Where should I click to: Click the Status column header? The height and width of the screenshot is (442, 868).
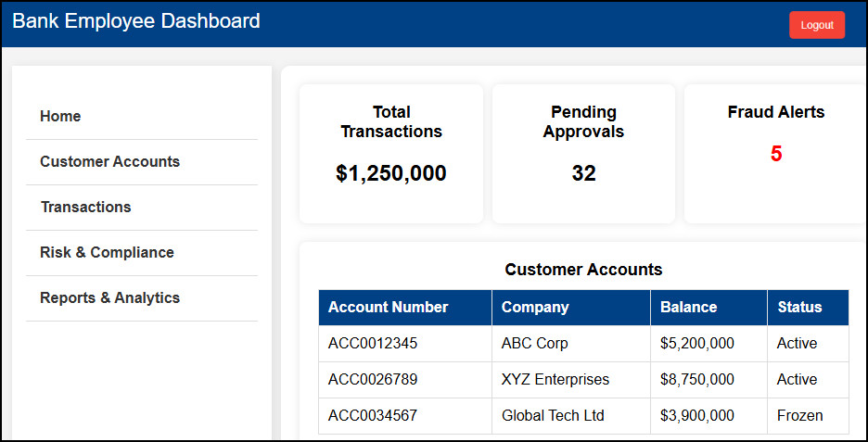[799, 308]
